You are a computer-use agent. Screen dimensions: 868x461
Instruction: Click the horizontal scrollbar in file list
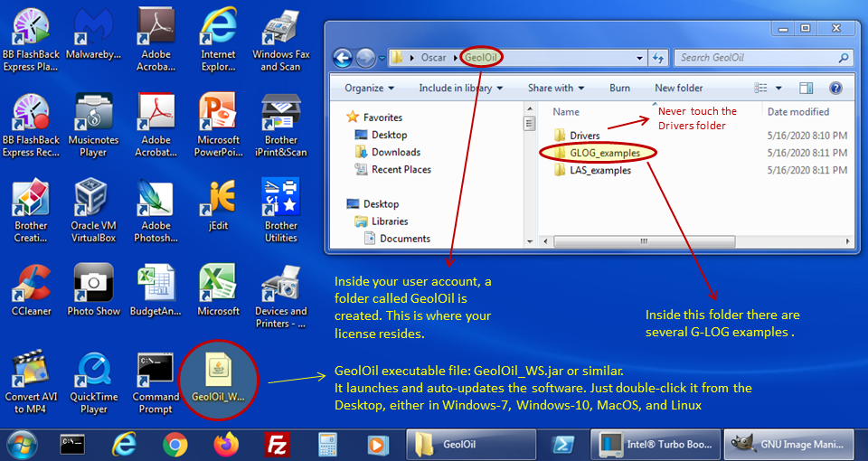tap(644, 241)
